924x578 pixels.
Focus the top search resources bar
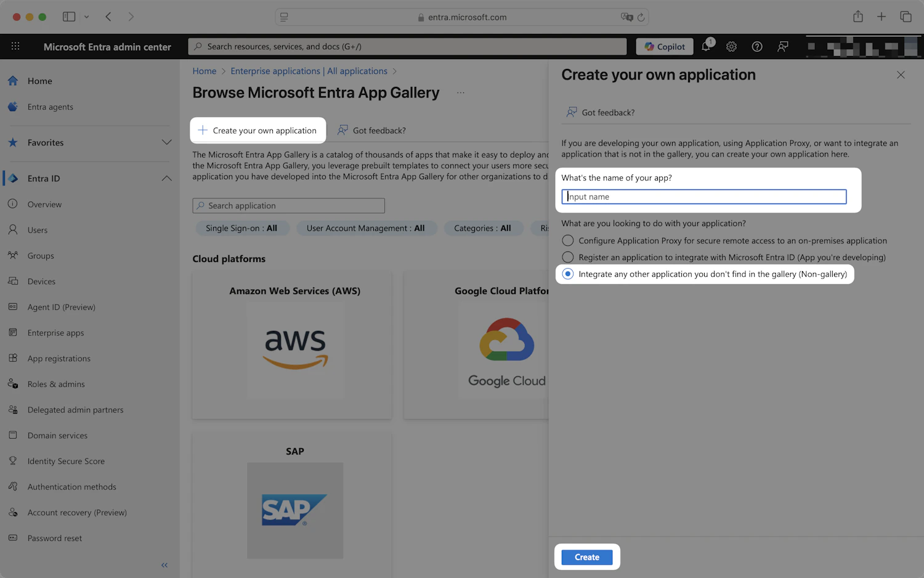407,46
